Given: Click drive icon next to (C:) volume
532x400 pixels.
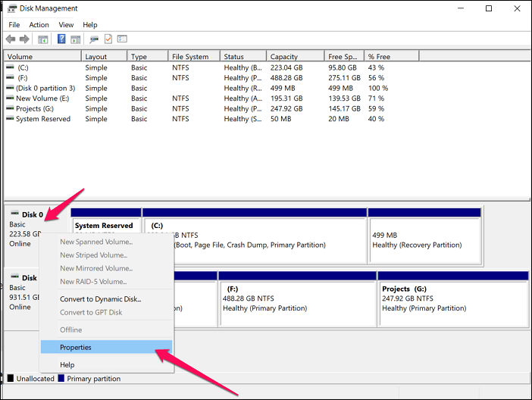Looking at the screenshot, I should point(10,67).
